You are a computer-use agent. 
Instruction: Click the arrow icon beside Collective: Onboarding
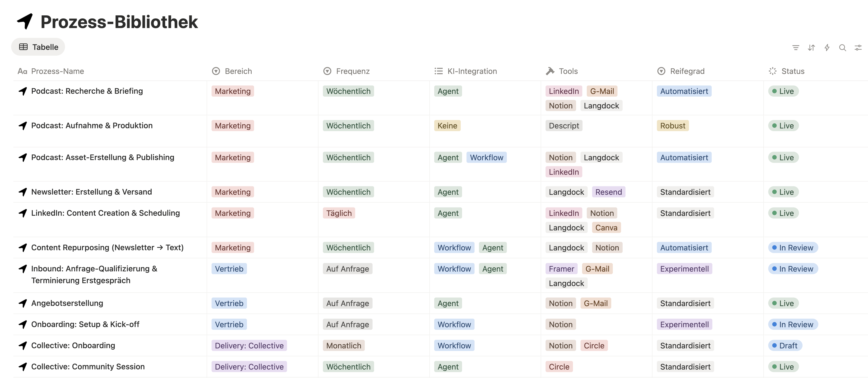pyautogui.click(x=22, y=345)
